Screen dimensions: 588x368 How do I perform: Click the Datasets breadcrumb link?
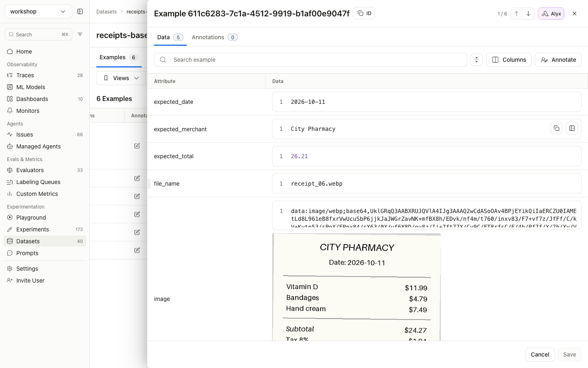(107, 12)
